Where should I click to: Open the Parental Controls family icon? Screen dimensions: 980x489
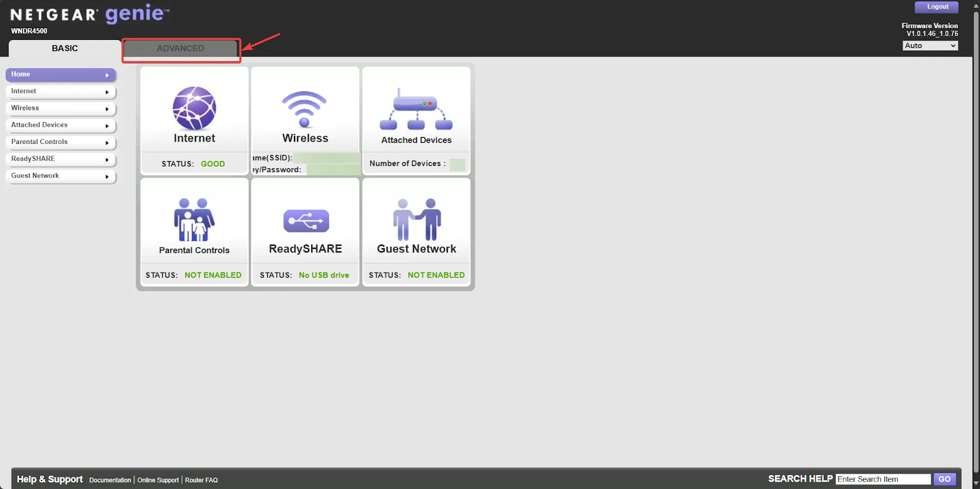[x=194, y=219]
